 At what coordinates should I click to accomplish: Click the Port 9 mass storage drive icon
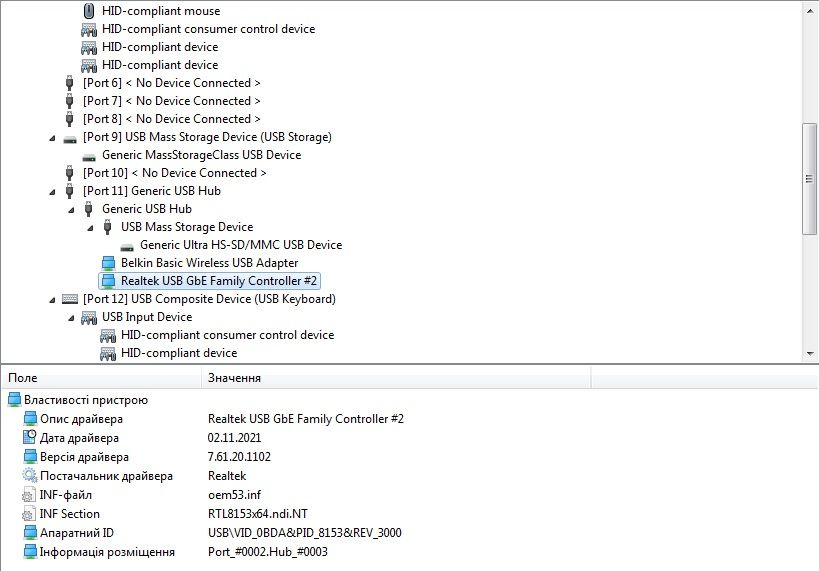(x=69, y=139)
